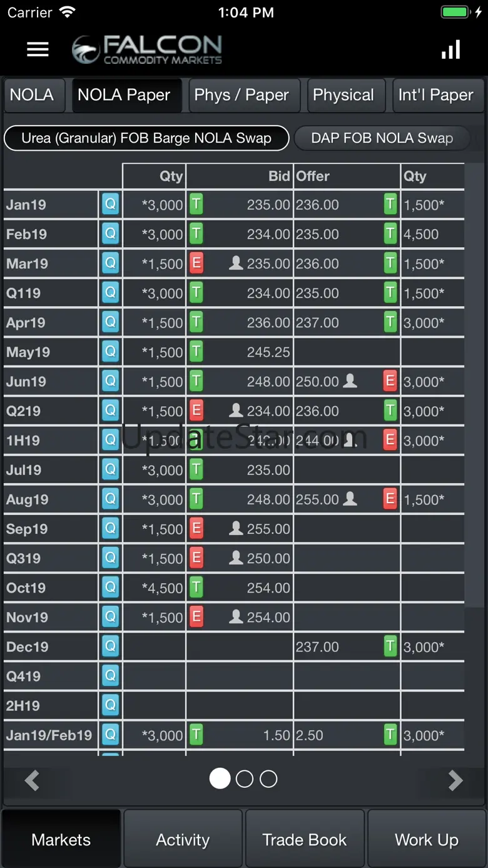Select the second page indicator dot

[245, 779]
